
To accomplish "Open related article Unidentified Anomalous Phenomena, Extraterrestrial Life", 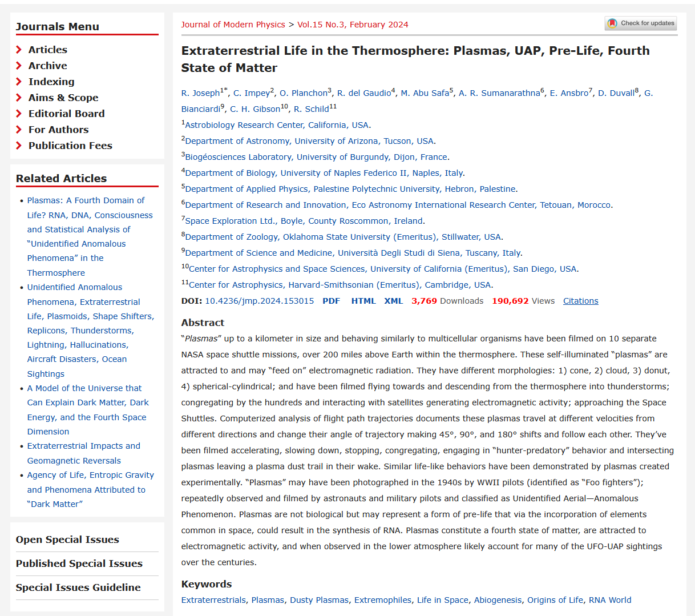I will (x=91, y=331).
